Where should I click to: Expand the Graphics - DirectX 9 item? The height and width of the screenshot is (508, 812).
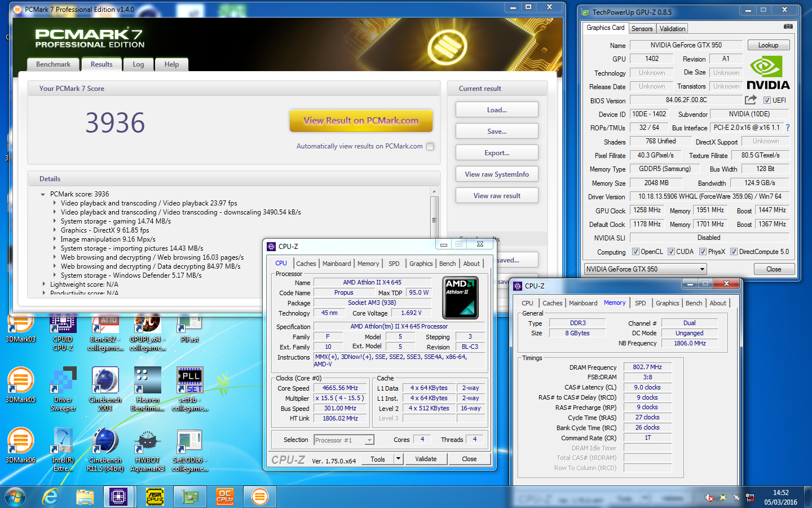click(55, 230)
